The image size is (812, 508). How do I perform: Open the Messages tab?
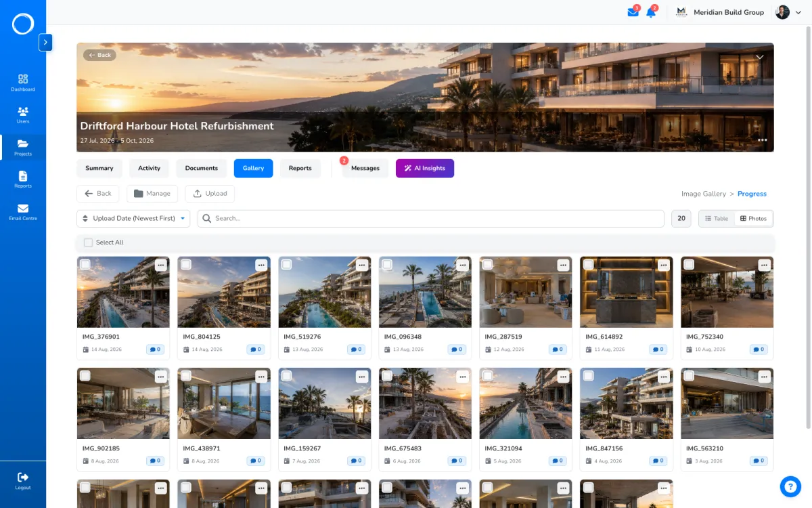[365, 169]
